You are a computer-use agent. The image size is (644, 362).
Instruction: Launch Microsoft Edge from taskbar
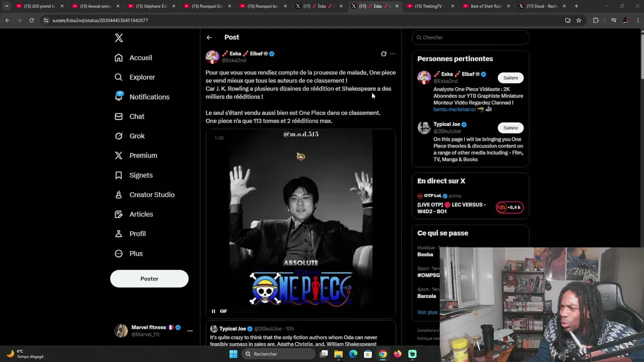coord(353,354)
